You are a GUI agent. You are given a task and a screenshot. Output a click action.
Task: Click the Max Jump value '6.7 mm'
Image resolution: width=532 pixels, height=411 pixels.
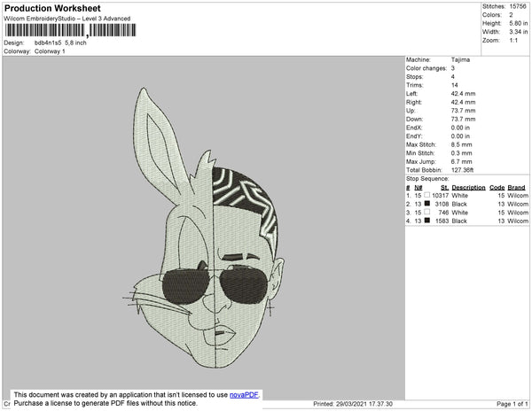(x=461, y=161)
